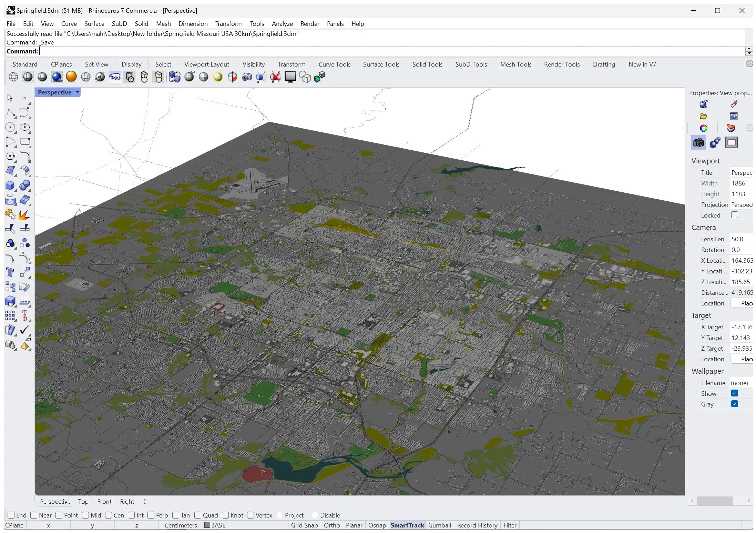Switch viewport to Wireframe display mode

coord(13,77)
